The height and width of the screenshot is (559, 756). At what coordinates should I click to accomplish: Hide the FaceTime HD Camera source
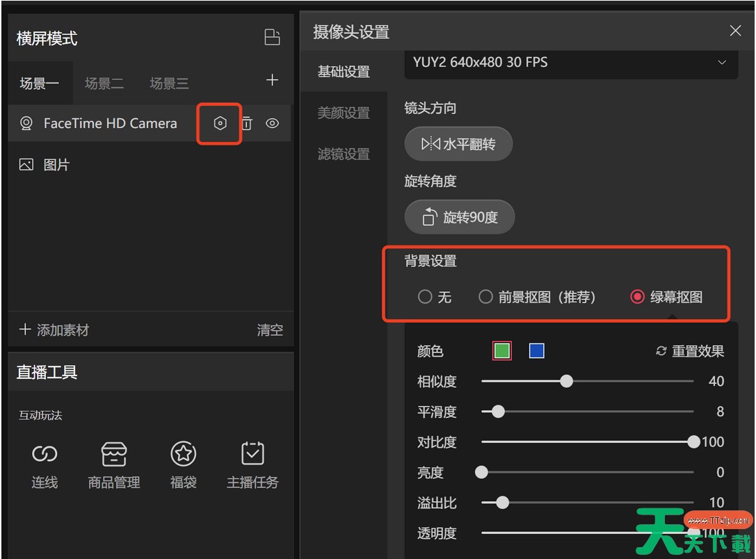[273, 124]
